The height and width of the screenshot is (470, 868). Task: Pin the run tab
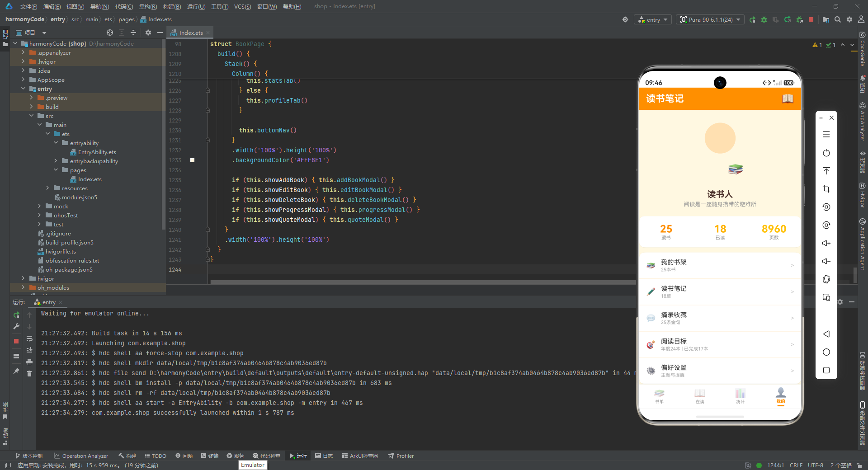coord(16,371)
